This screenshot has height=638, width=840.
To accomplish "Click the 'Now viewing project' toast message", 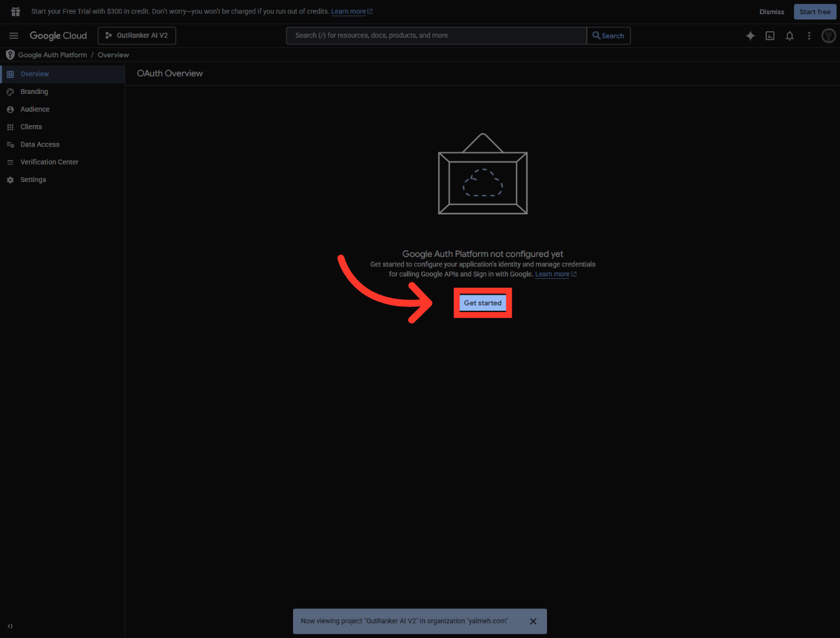I will coord(404,621).
